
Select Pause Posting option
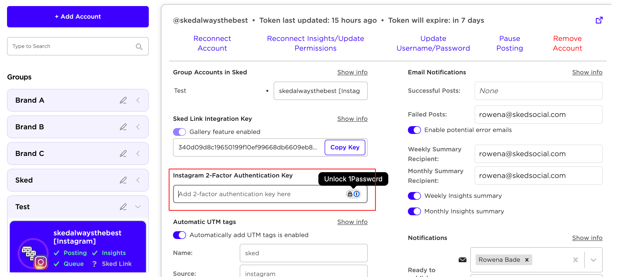(509, 43)
